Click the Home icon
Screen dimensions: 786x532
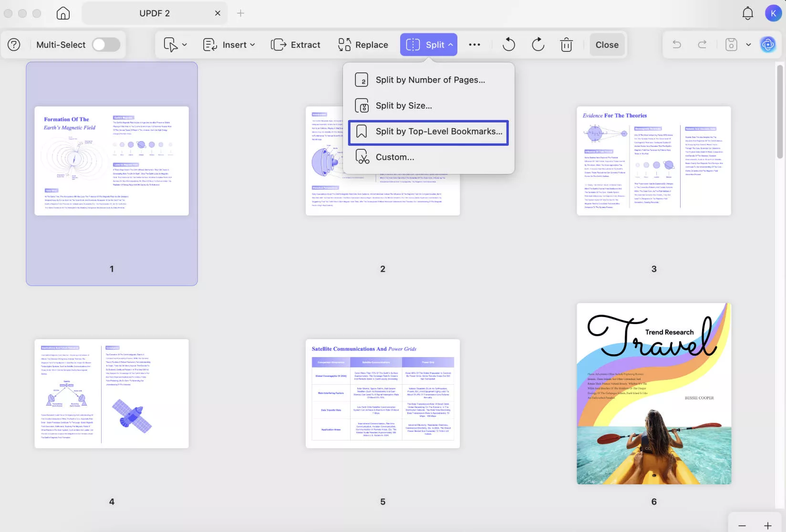tap(63, 13)
